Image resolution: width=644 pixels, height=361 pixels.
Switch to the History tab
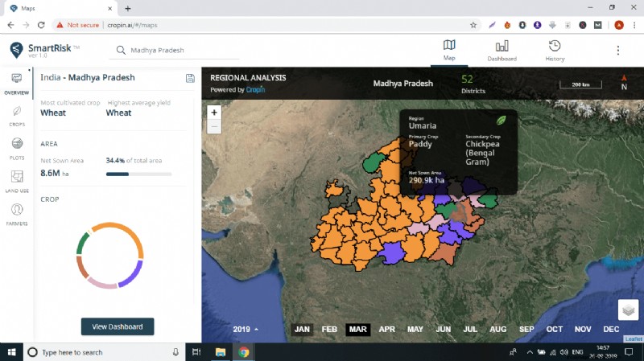point(555,51)
